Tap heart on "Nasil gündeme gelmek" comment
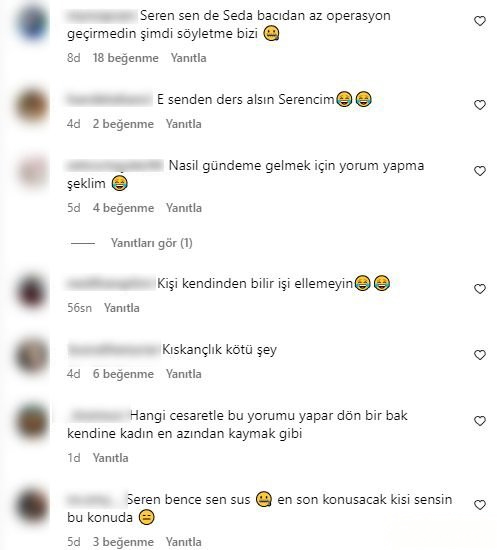 click(x=480, y=171)
